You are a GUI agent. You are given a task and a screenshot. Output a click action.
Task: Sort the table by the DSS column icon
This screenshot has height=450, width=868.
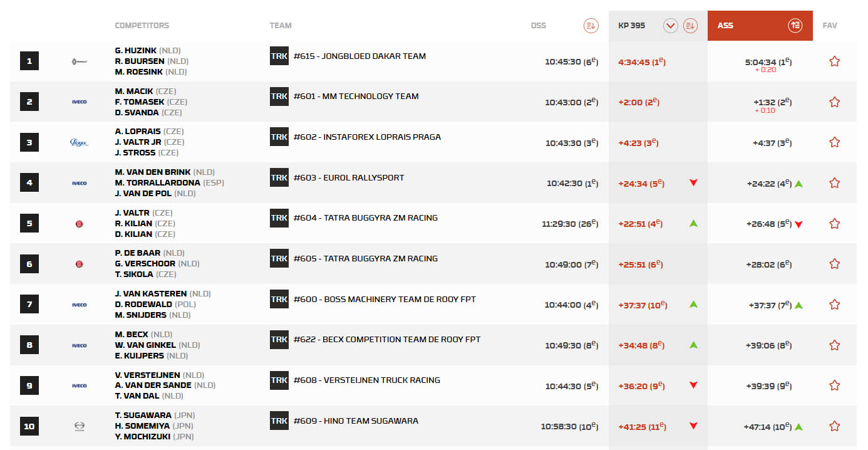tap(591, 26)
